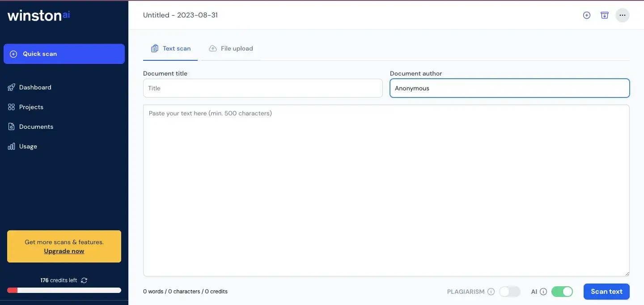Click the Plagiarism info icon
Screen dimensions: 644x305
click(x=491, y=292)
